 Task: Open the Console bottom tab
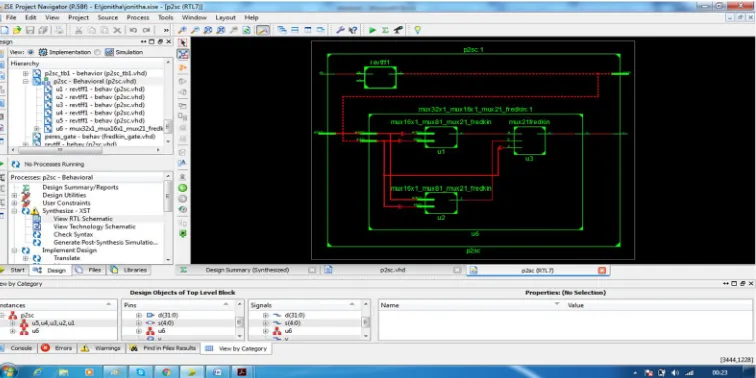[x=17, y=348]
